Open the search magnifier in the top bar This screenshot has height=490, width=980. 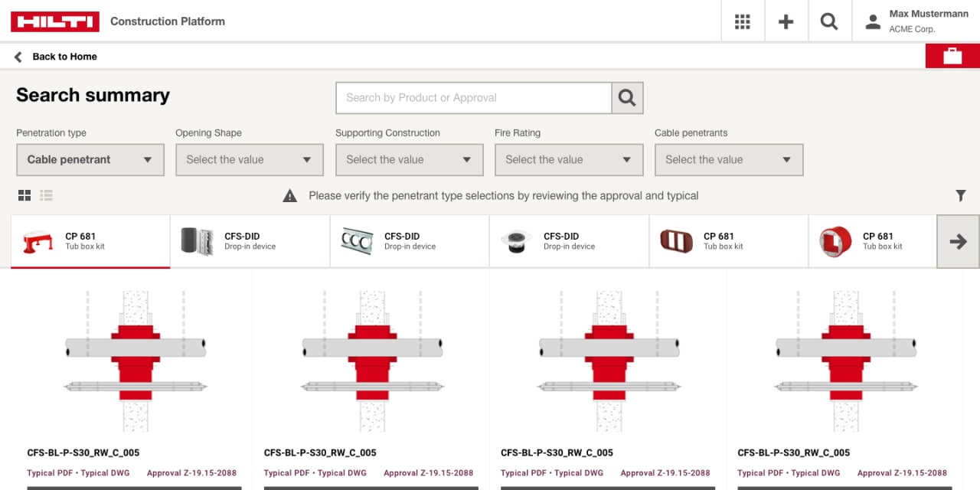(x=829, y=21)
